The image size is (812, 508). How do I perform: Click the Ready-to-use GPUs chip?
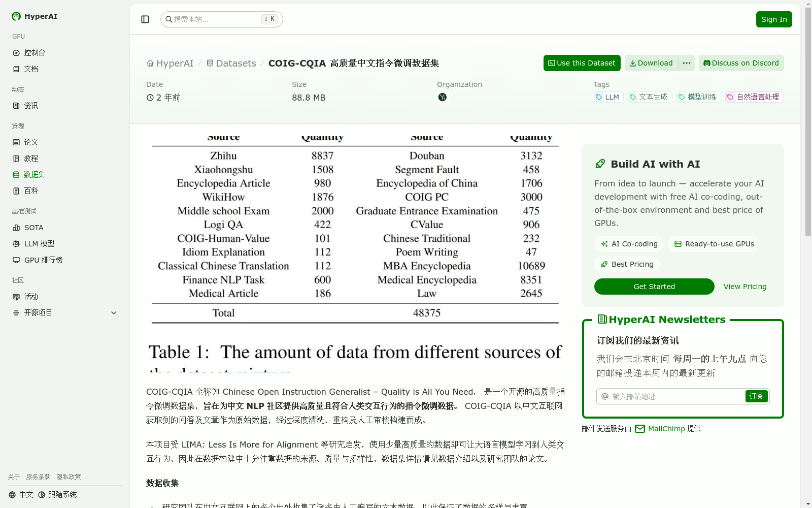coord(714,244)
